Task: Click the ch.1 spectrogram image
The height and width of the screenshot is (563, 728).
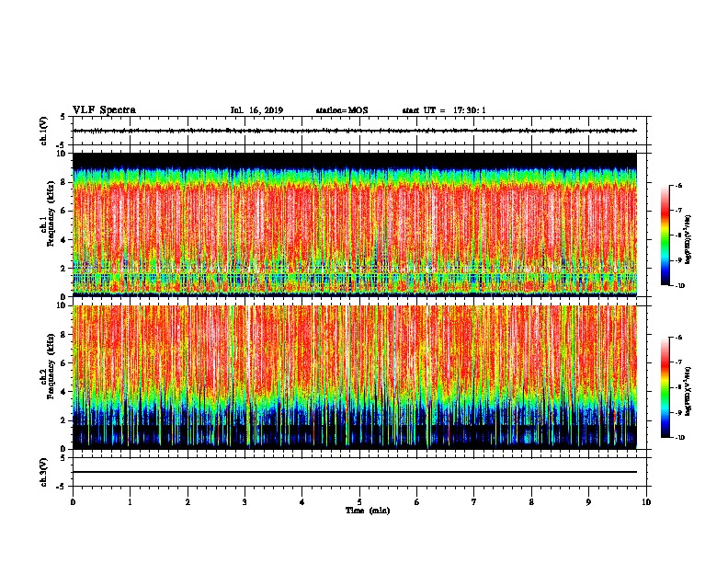Action: pos(355,224)
